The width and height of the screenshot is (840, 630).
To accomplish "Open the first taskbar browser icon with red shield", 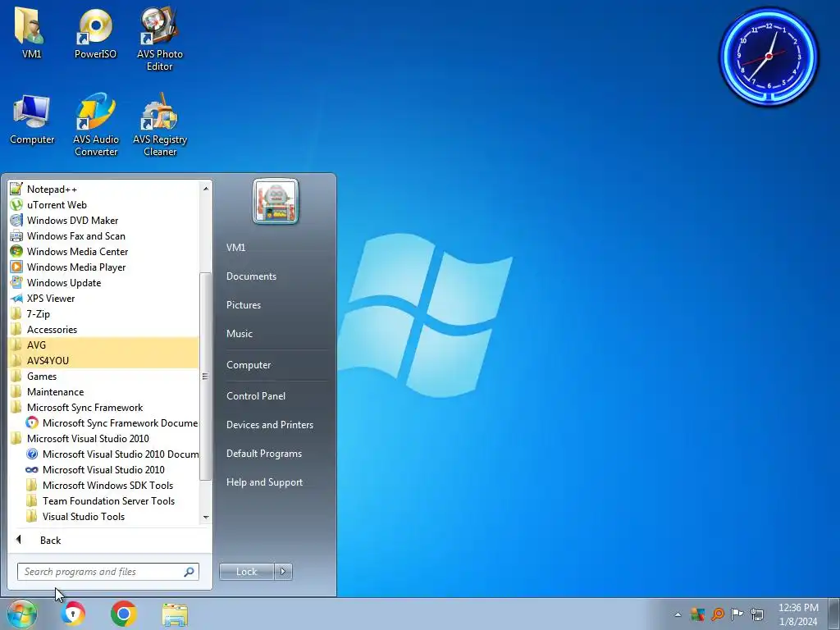I will (73, 614).
